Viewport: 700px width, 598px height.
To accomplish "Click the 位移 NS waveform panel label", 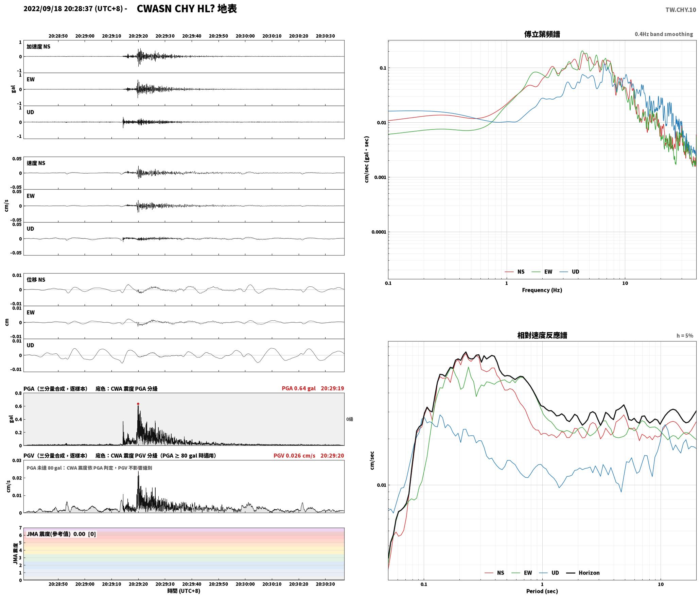I will pos(36,280).
